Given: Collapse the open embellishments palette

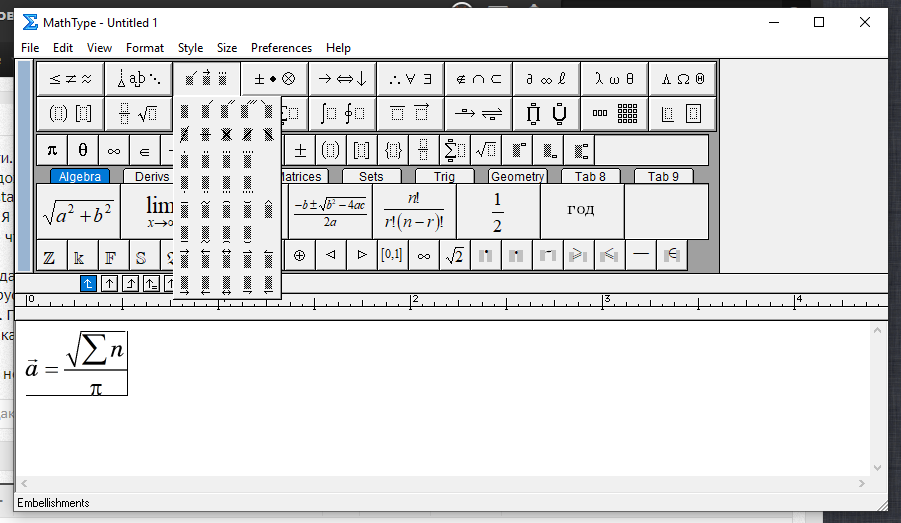Looking at the screenshot, I should tap(206, 79).
